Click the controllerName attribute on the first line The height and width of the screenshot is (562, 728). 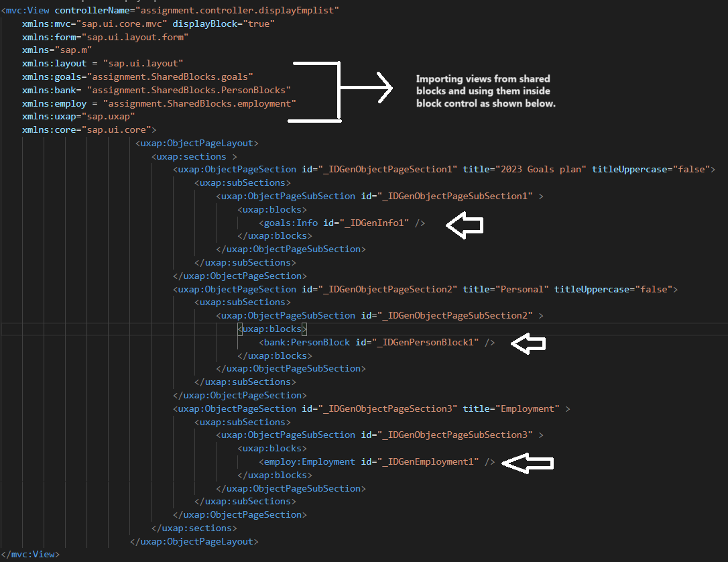click(92, 10)
